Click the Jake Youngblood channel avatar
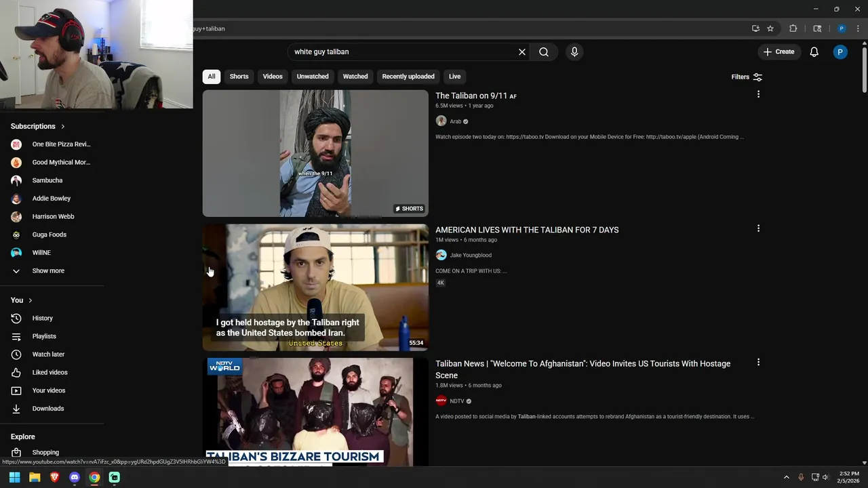The height and width of the screenshot is (488, 868). [x=441, y=256]
